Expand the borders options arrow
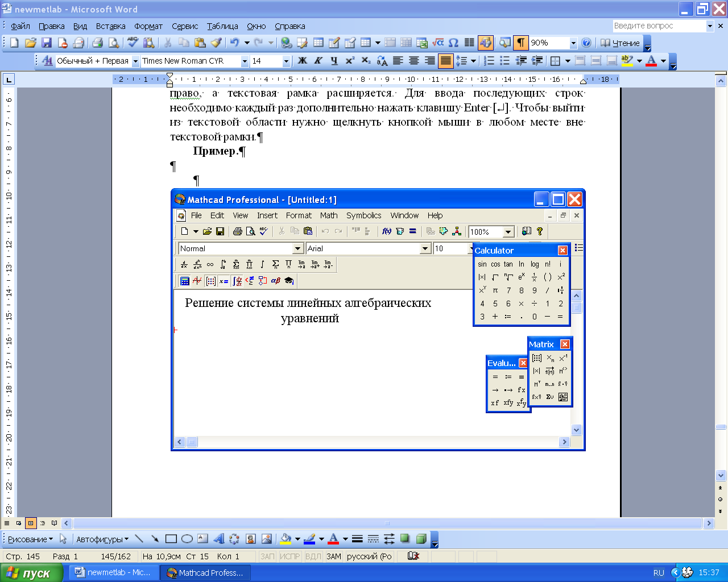Viewport: 728px width, 582px height. pos(568,60)
